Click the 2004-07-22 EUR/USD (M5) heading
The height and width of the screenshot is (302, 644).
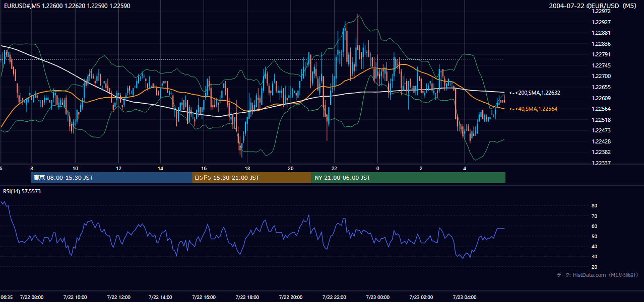click(593, 6)
